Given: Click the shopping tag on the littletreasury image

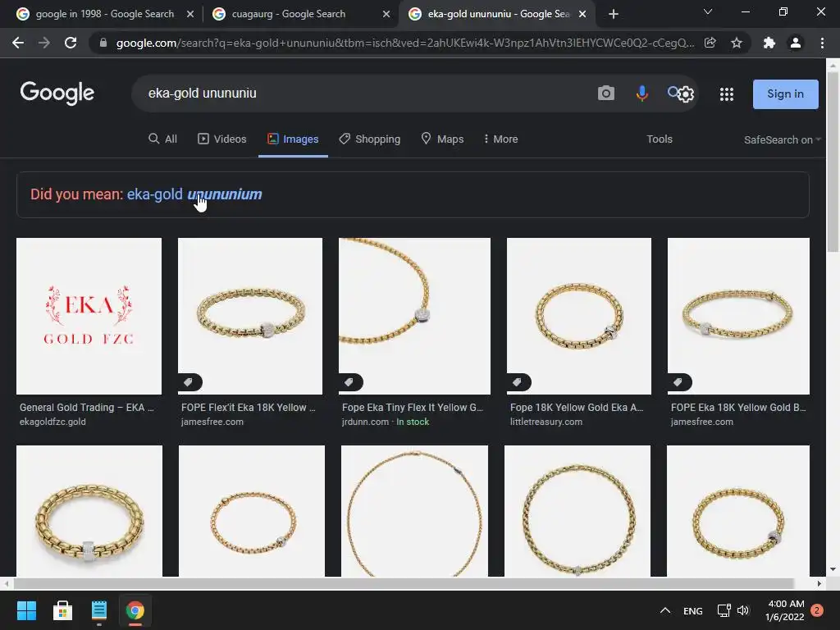Looking at the screenshot, I should tap(518, 382).
